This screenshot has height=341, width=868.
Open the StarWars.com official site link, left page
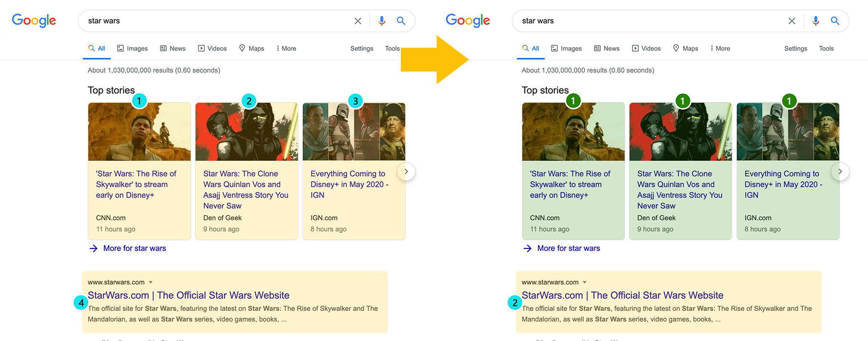pos(189,295)
